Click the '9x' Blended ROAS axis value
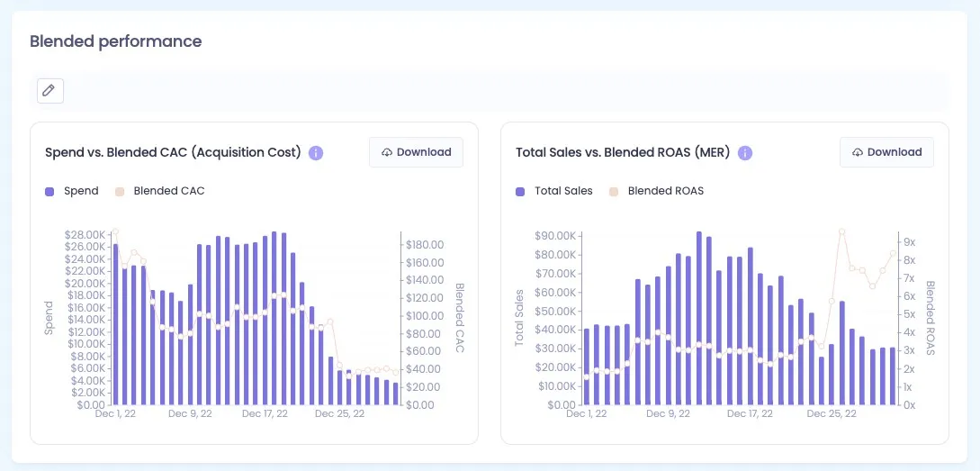 (x=908, y=242)
